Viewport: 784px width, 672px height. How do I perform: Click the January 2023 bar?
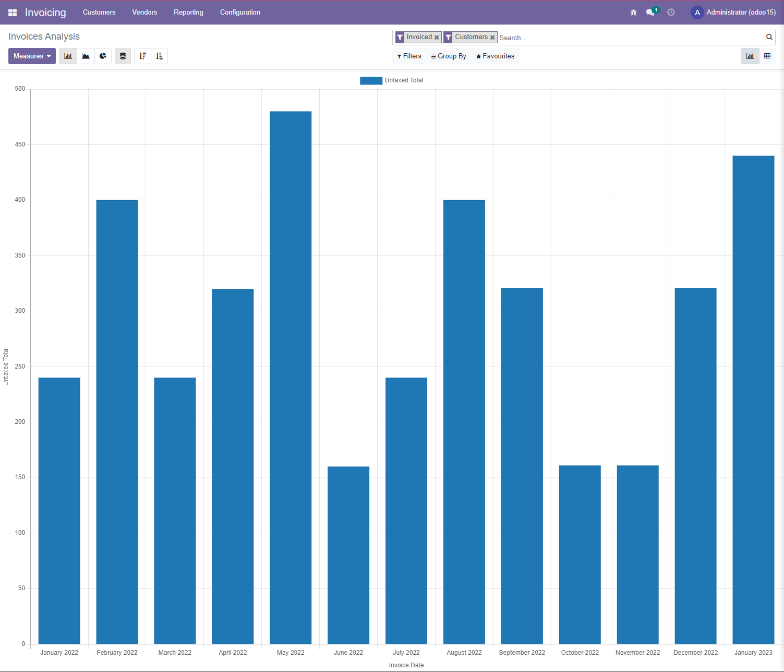[754, 400]
